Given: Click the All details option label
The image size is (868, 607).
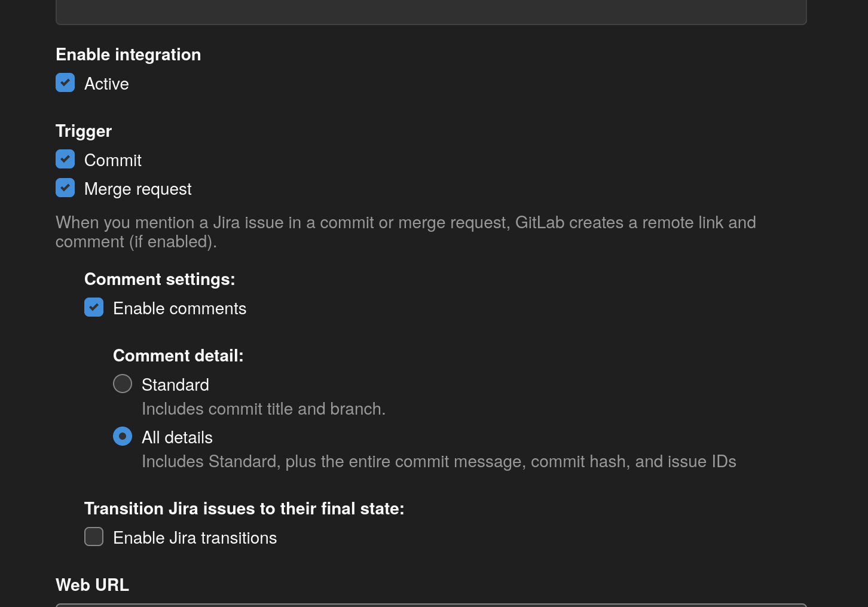Looking at the screenshot, I should click(177, 437).
